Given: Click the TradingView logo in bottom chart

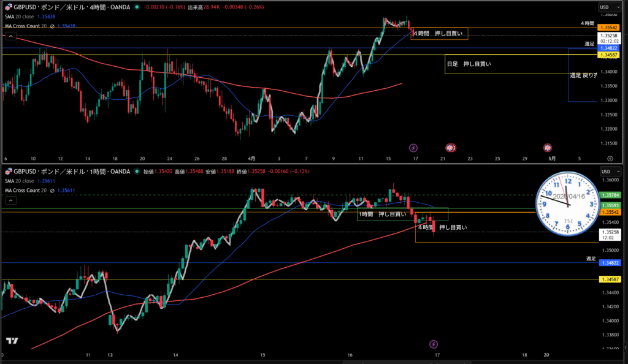Looking at the screenshot, I should click(x=12, y=340).
